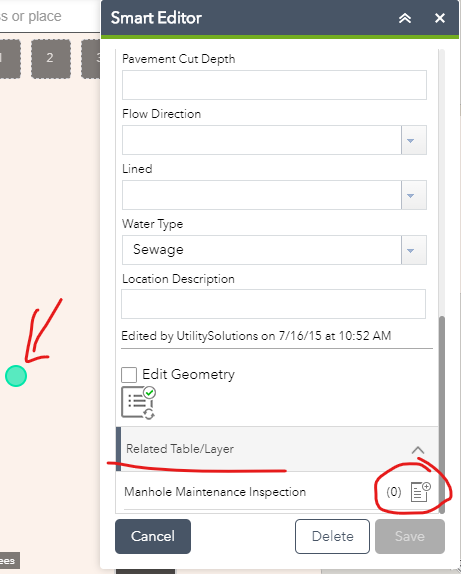
Task: Select the Manhole Maintenance Inspection row text
Action: pyautogui.click(x=215, y=492)
